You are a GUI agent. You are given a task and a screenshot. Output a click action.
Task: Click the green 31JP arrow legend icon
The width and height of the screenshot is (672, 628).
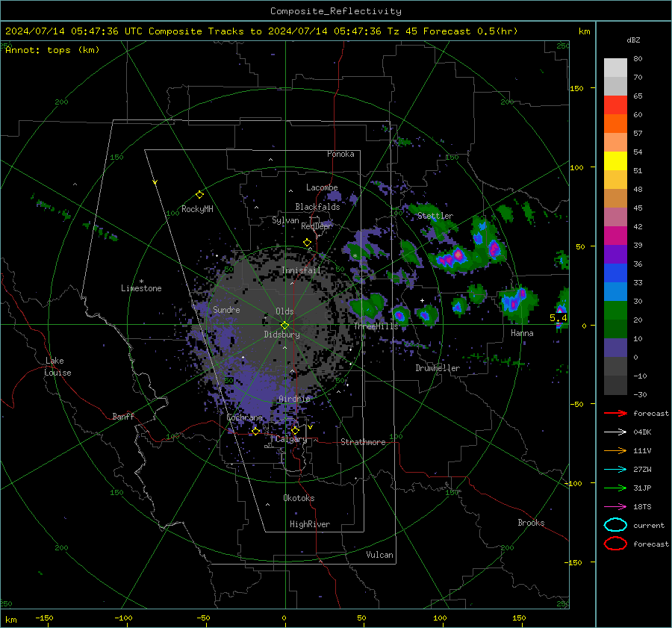615,488
